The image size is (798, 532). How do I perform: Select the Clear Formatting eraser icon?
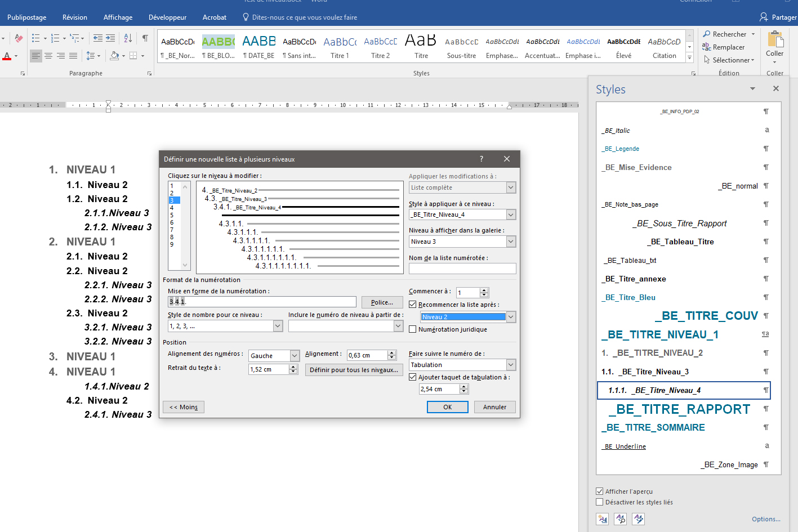tap(19, 38)
